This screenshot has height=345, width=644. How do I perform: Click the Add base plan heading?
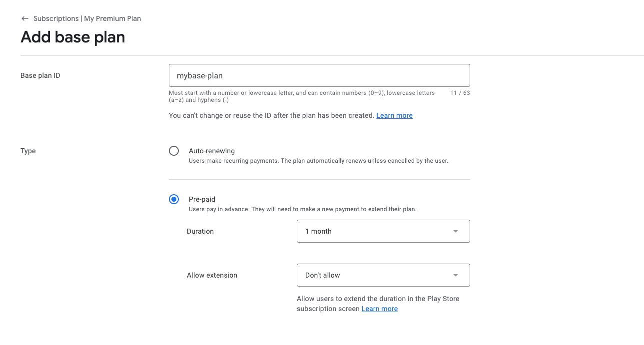tap(73, 37)
